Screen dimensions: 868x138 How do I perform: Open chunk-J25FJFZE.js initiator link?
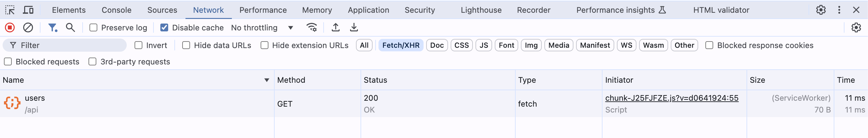(671, 98)
